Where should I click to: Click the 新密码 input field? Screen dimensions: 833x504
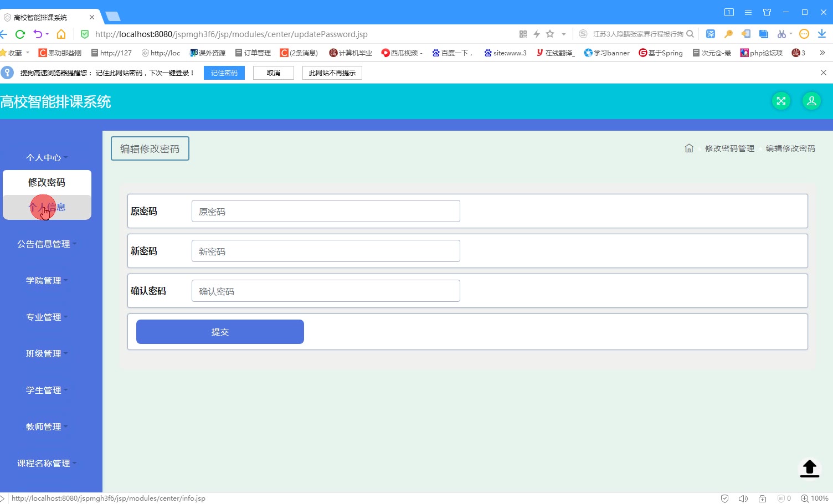point(326,251)
